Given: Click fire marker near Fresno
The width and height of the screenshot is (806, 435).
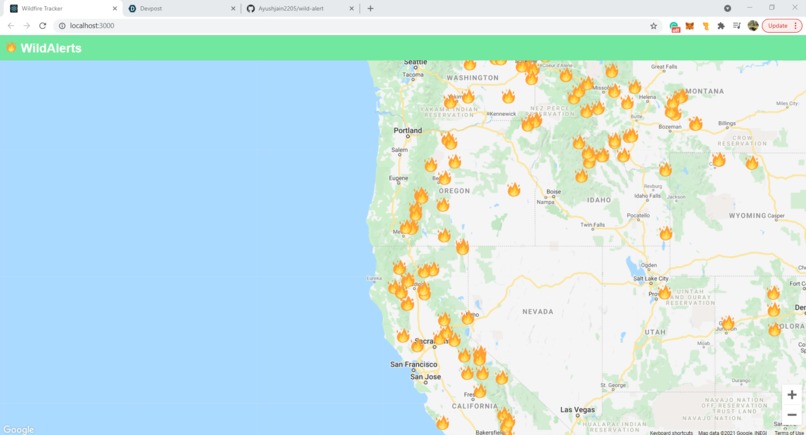Looking at the screenshot, I should 480,391.
